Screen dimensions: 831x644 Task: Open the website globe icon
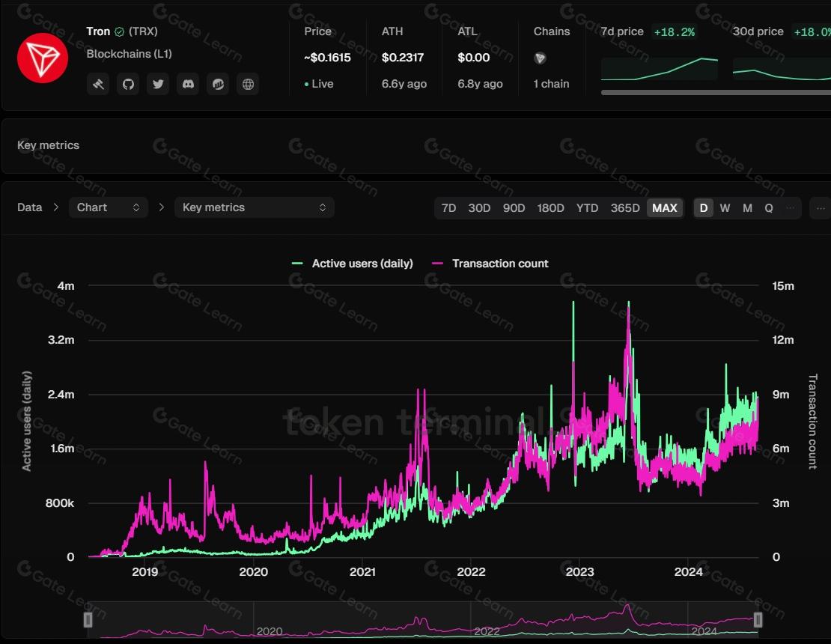(248, 84)
